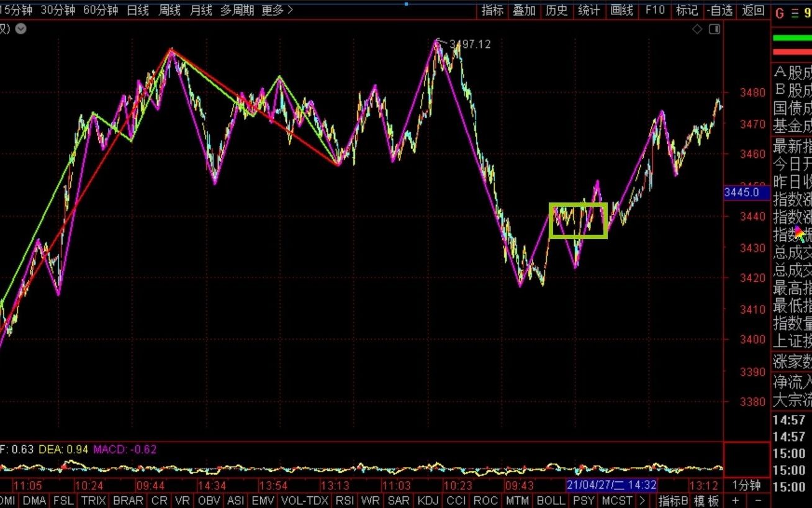Select the EMV indicator tab
The image size is (812, 508).
point(263,501)
